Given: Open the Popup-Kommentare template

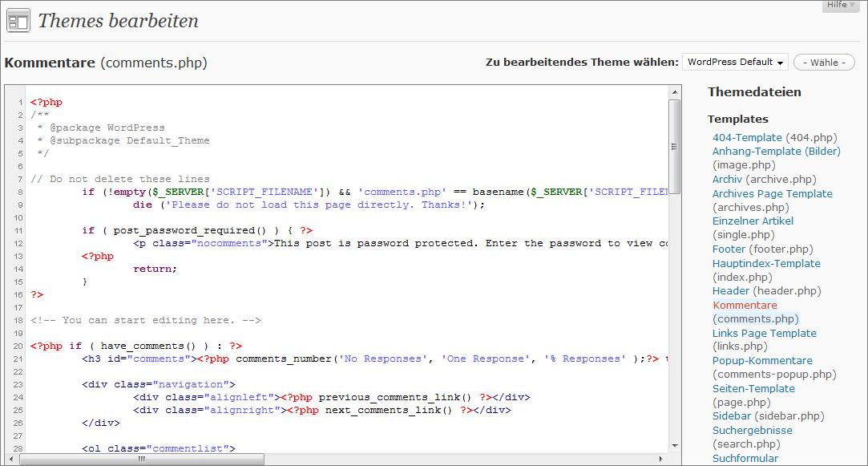Looking at the screenshot, I should tap(762, 360).
